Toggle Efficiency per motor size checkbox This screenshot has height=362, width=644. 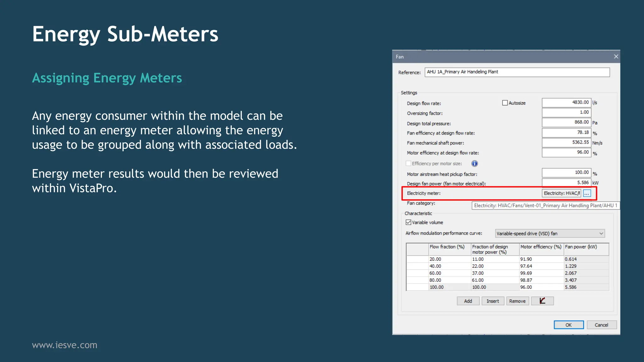[408, 163]
